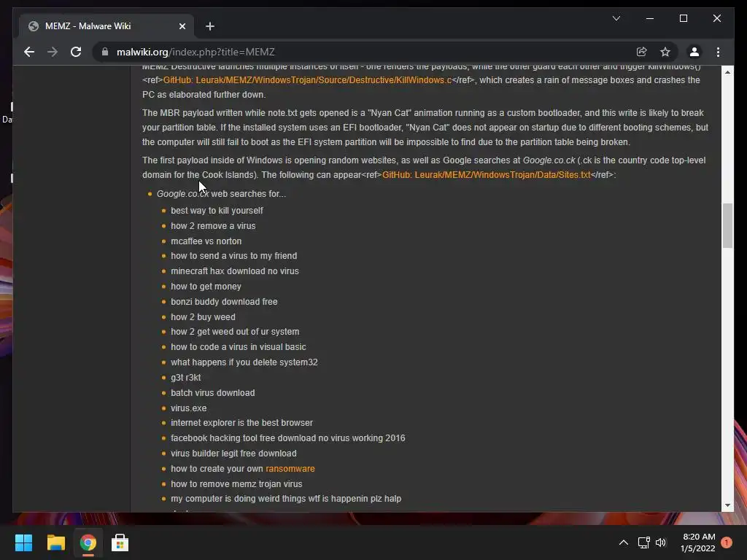Open File Explorer from the taskbar
This screenshot has width=747, height=560.
tap(55, 542)
